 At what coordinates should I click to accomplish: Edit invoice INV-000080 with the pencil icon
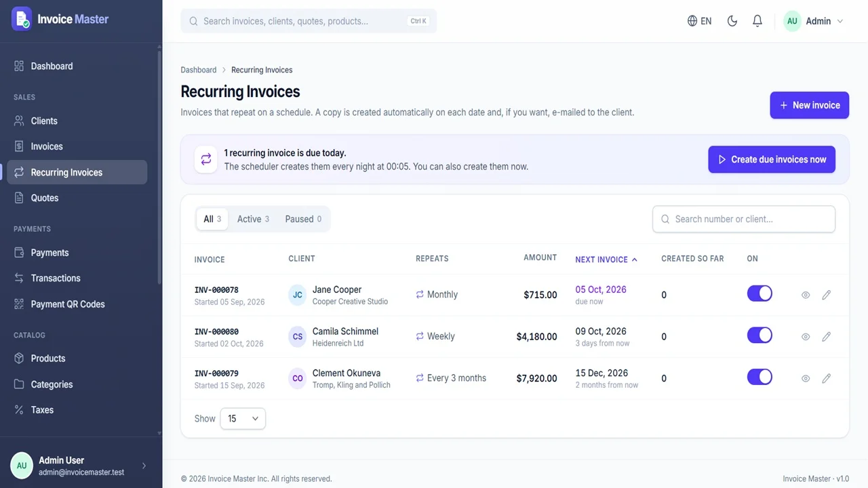(x=826, y=337)
